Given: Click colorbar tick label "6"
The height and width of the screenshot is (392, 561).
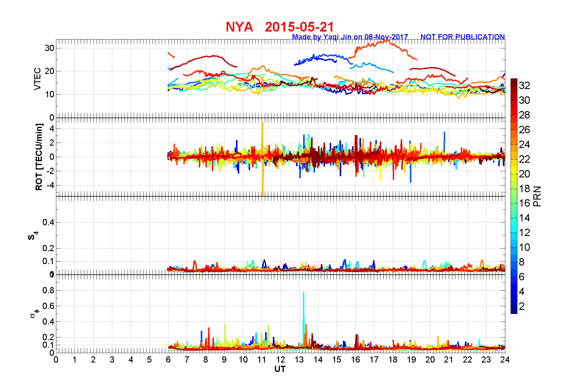Looking at the screenshot, I should pyautogui.click(x=522, y=277).
